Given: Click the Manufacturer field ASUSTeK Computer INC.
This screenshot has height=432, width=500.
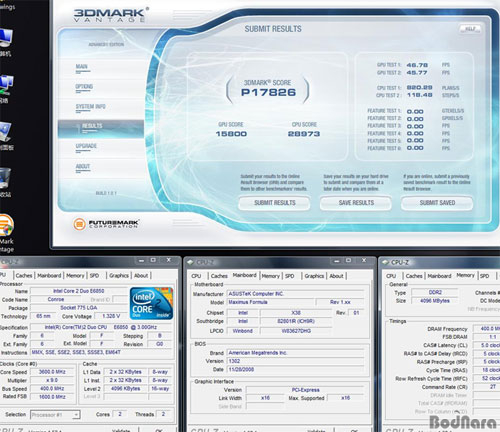Looking at the screenshot, I should (295, 294).
